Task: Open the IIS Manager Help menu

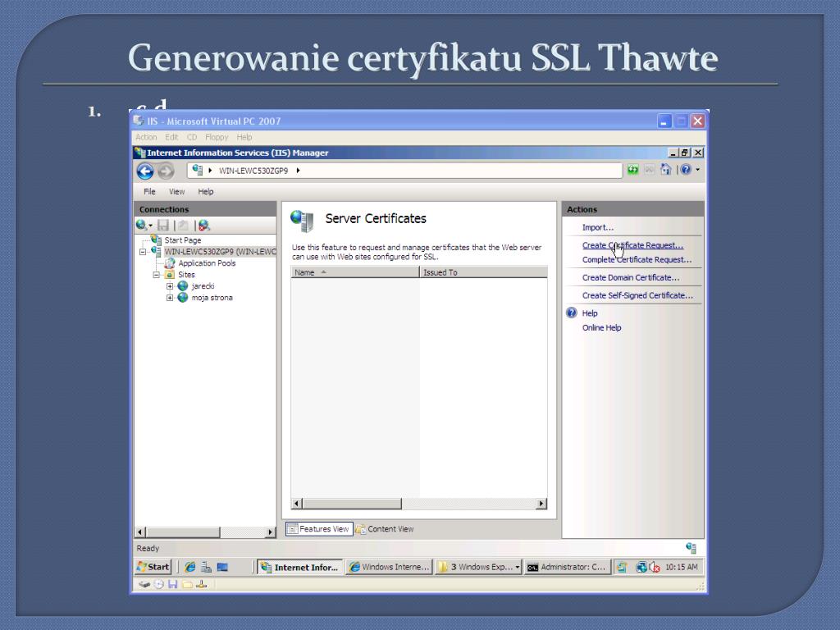Action: (x=206, y=191)
